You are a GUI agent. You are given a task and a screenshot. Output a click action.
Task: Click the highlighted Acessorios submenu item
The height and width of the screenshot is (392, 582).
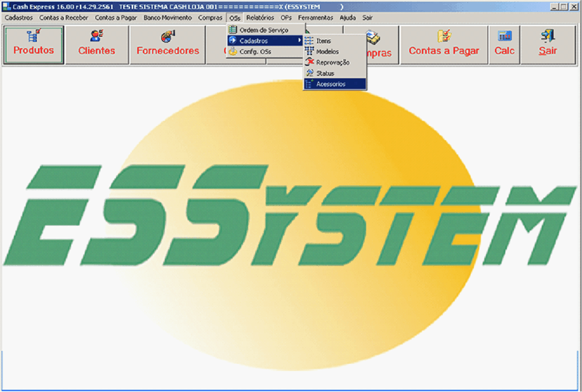click(x=331, y=84)
